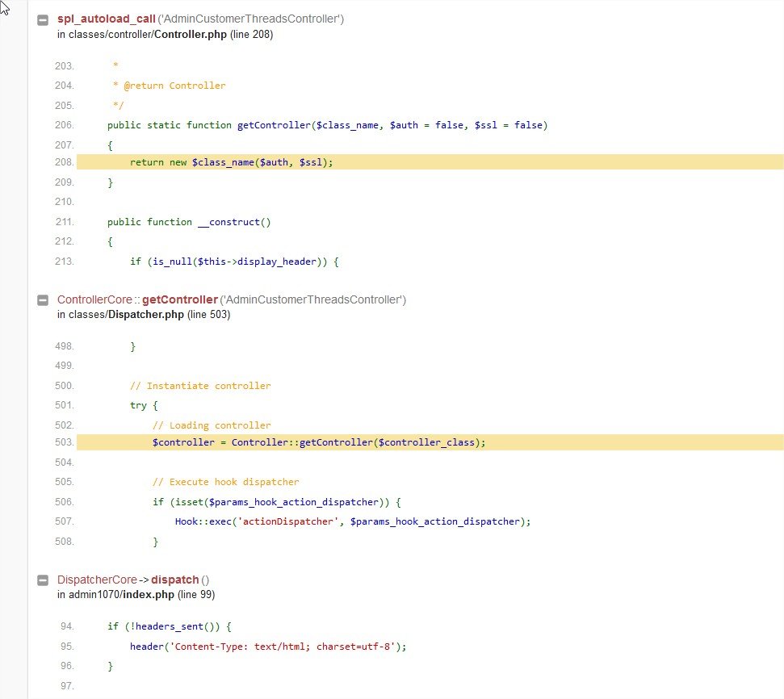
Task: Collapse the DispatcherCore->dispatch stack frame
Action: tap(43, 580)
